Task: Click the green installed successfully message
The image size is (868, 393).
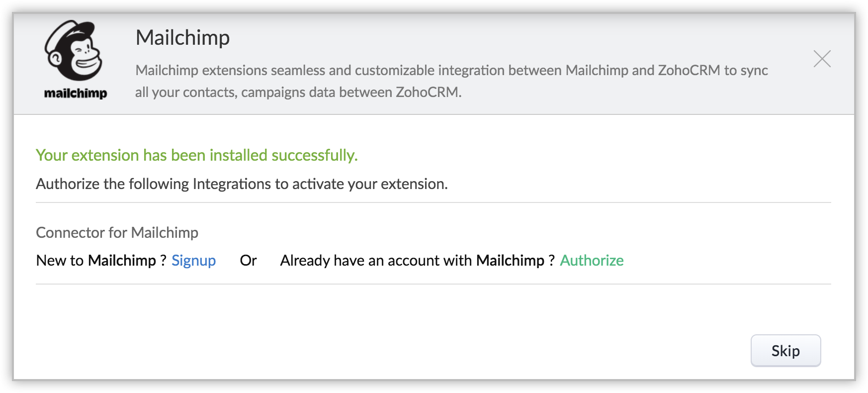Action: coord(196,155)
